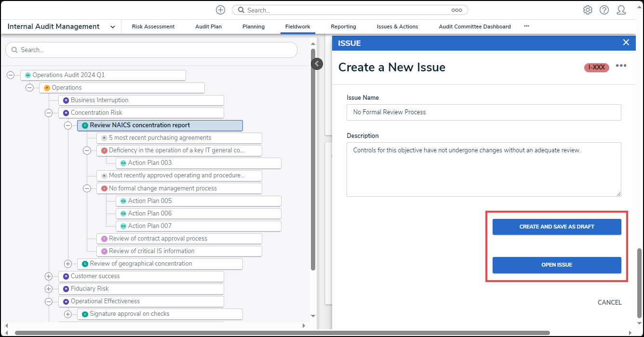The image size is (644, 337).
Task: Open the user profile icon
Action: coord(621,10)
